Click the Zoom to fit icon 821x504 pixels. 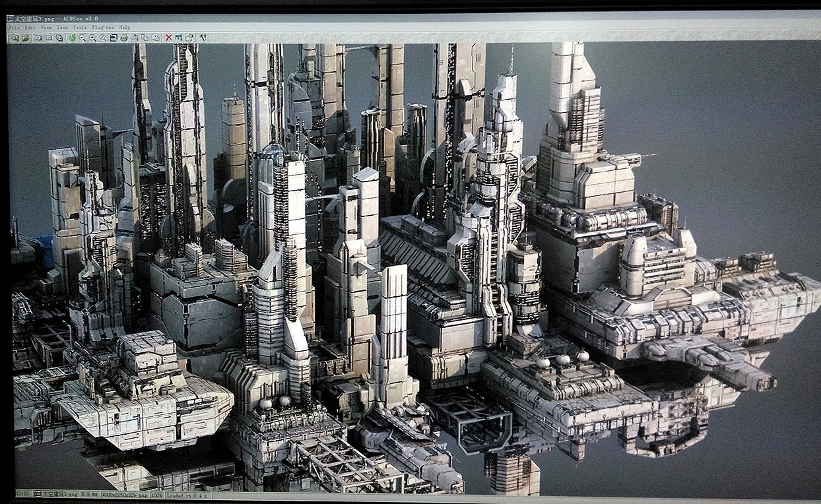click(x=103, y=38)
